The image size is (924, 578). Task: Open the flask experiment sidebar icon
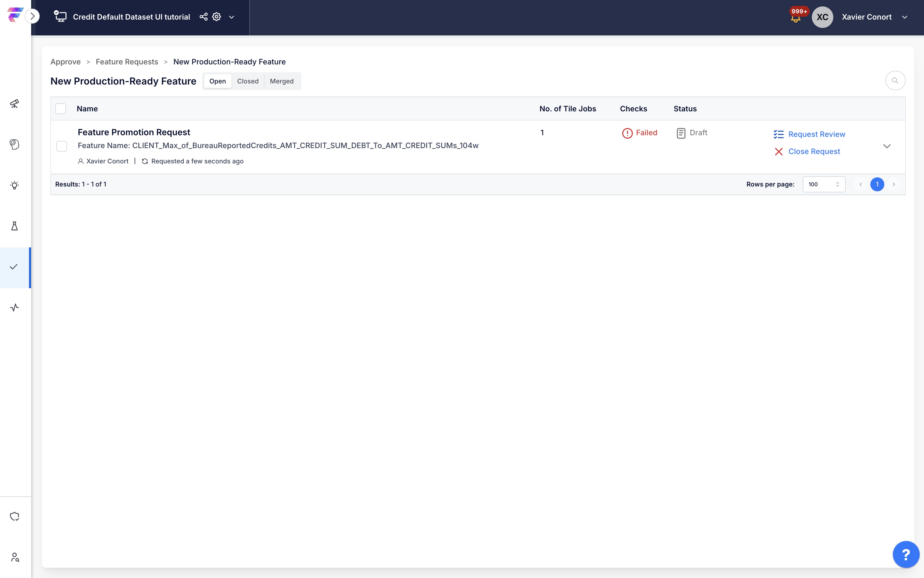pyautogui.click(x=14, y=226)
